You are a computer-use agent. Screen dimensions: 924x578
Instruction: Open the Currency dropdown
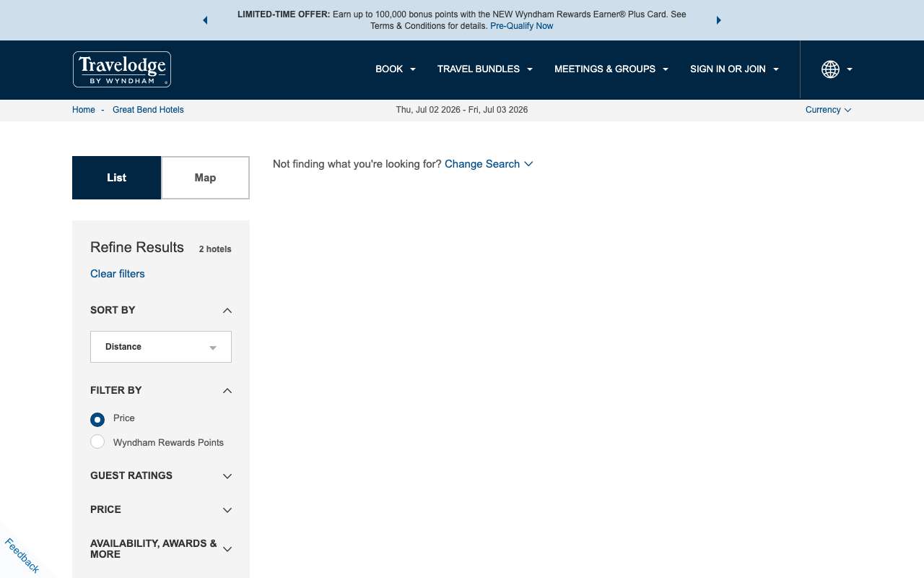pyautogui.click(x=828, y=110)
